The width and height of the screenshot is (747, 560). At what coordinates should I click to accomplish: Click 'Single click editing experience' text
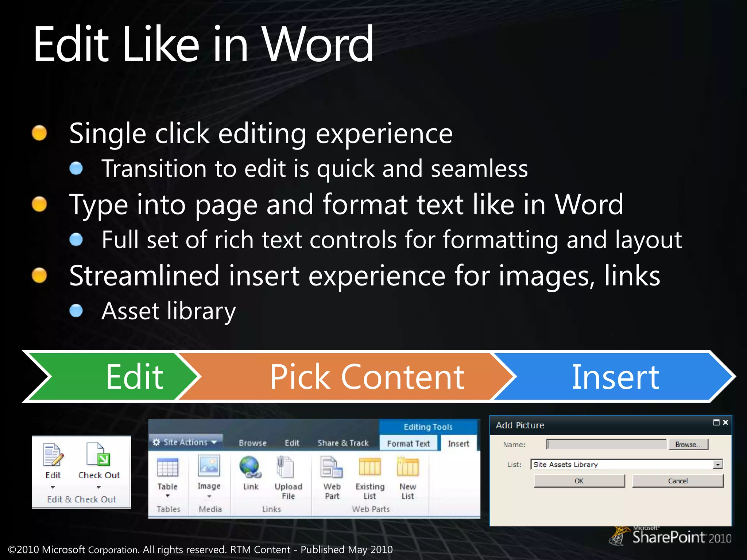coord(261,134)
